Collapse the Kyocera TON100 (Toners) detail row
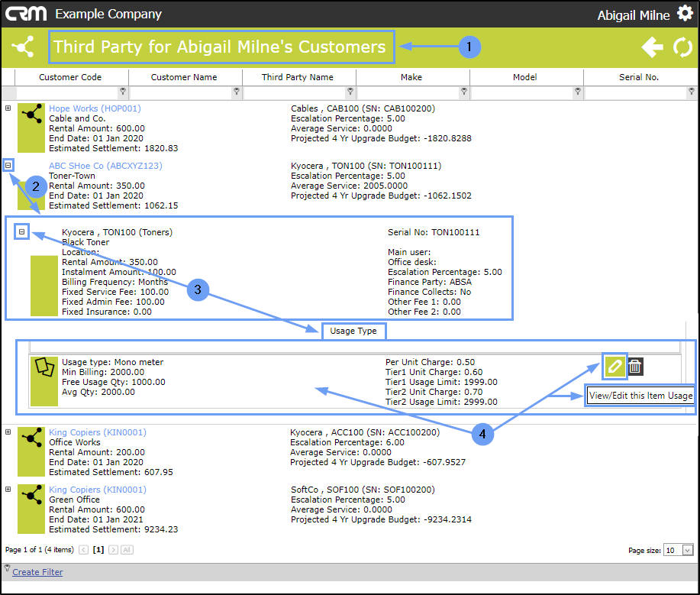The height and width of the screenshot is (595, 700). click(21, 232)
